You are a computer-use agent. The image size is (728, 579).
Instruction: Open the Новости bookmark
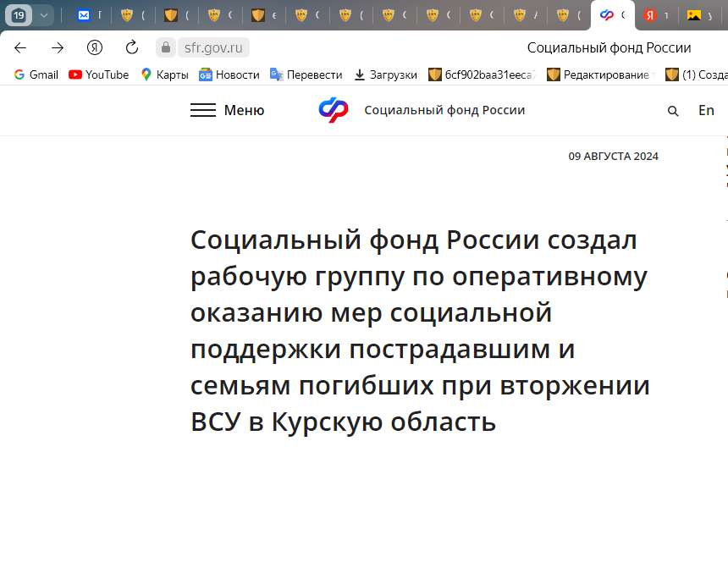point(229,74)
